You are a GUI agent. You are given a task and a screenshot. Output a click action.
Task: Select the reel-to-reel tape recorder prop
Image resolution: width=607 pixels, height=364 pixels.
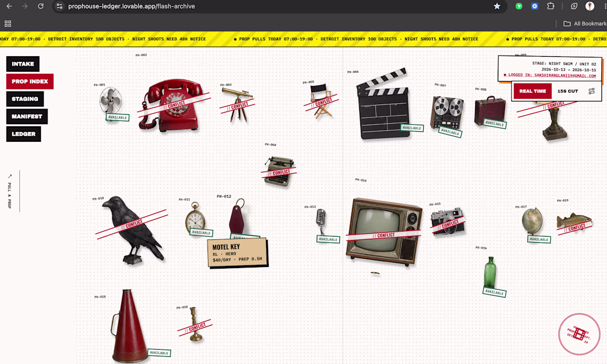pyautogui.click(x=447, y=113)
